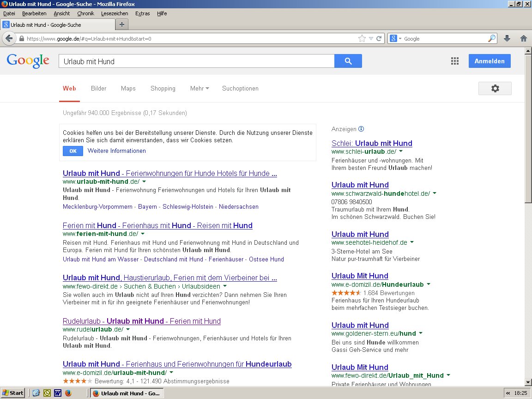
Task: Open the Schlei: Urlaub mit Hund ad
Action: 372,143
